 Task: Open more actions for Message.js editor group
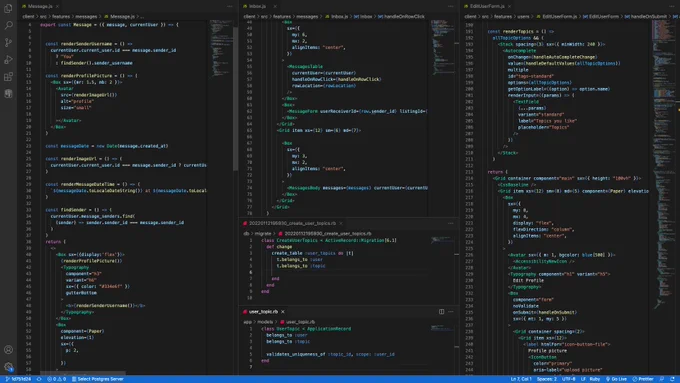[x=229, y=6]
